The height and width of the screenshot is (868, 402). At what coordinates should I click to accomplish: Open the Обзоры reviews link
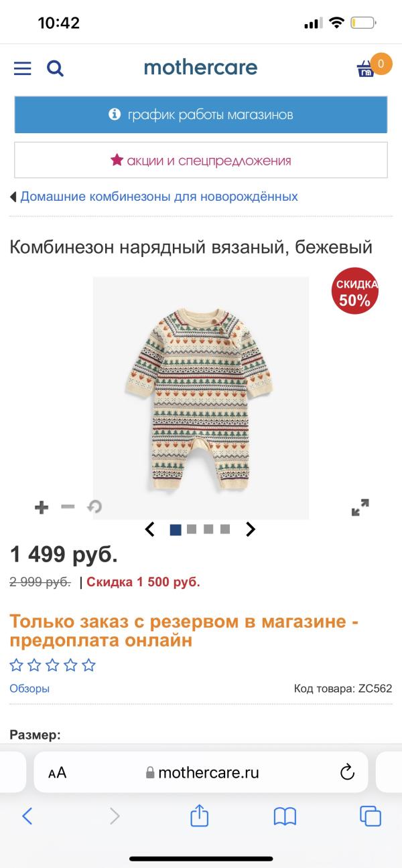[29, 688]
